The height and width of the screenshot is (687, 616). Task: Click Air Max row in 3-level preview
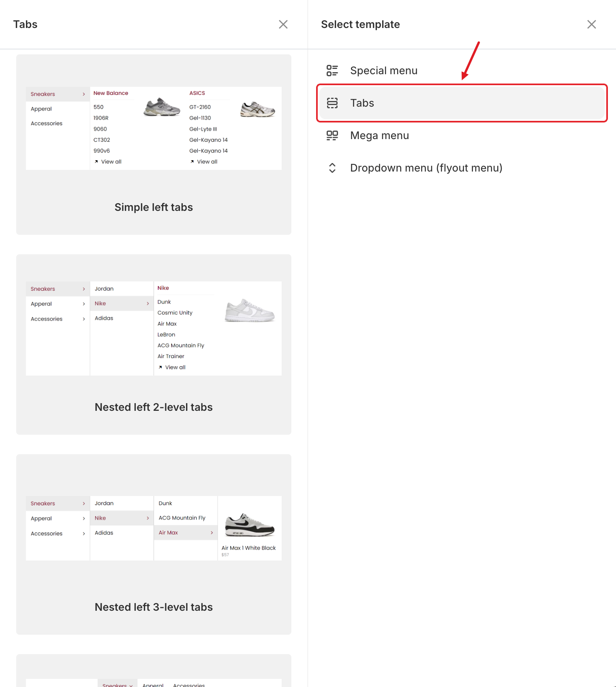click(x=186, y=532)
